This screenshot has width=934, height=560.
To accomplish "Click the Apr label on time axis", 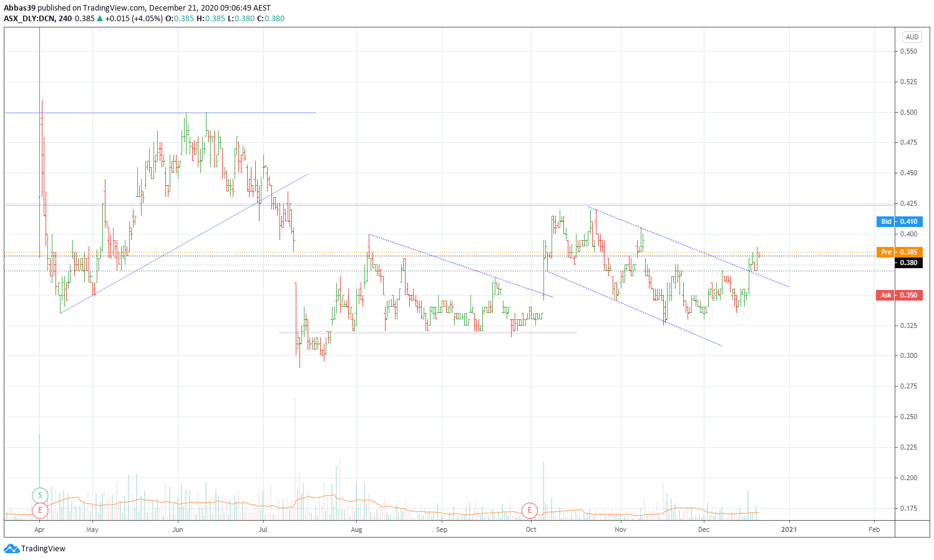I will click(39, 529).
